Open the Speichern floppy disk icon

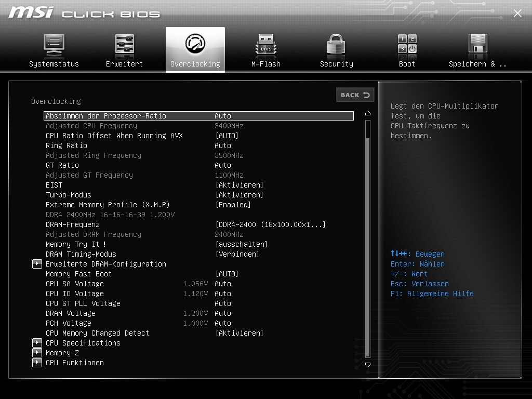pos(478,44)
